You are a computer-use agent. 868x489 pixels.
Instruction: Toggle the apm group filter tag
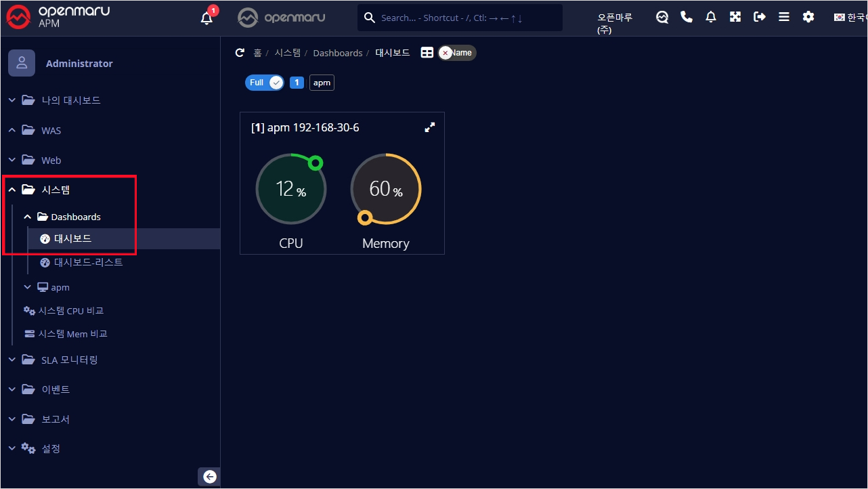pos(322,83)
